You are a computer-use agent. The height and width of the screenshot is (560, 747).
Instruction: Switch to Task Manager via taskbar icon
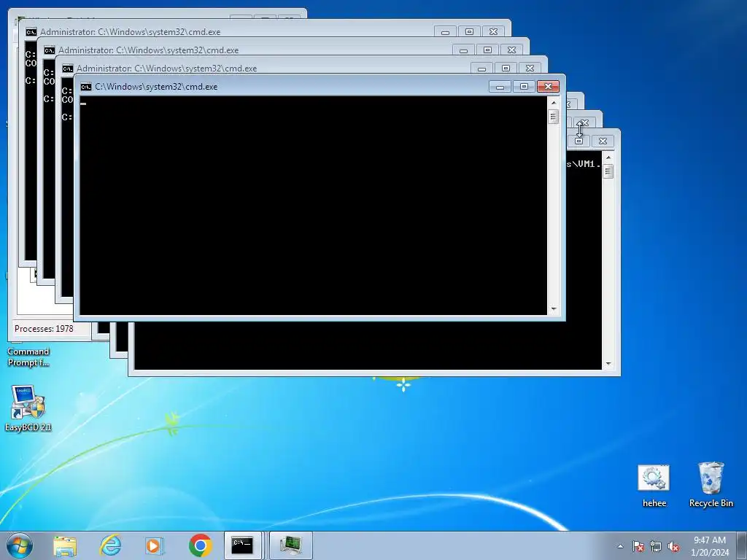tap(290, 545)
